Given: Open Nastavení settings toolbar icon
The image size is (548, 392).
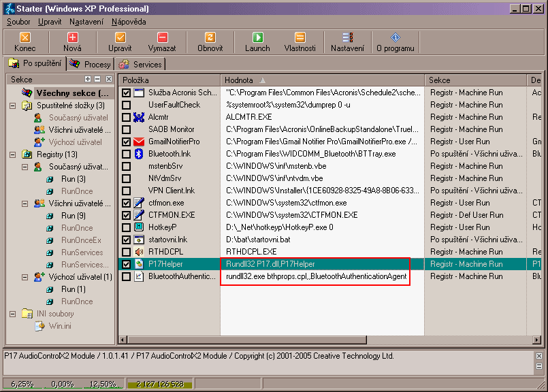Looking at the screenshot, I should click(347, 37).
